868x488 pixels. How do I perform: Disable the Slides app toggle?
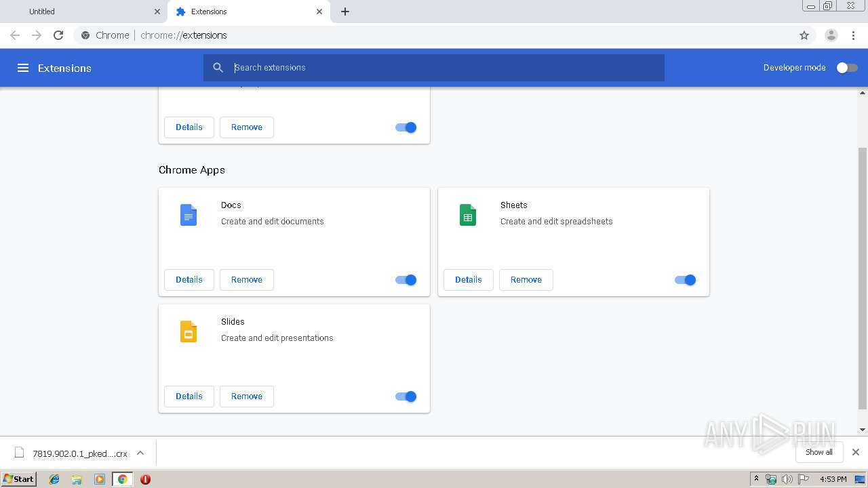[x=406, y=396]
